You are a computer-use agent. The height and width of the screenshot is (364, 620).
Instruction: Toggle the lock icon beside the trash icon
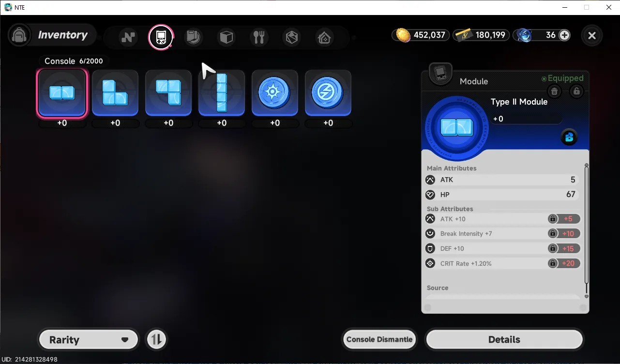tap(576, 91)
